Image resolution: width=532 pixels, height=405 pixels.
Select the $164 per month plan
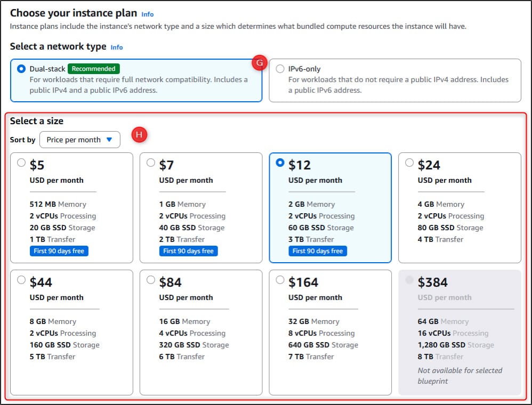(280, 280)
